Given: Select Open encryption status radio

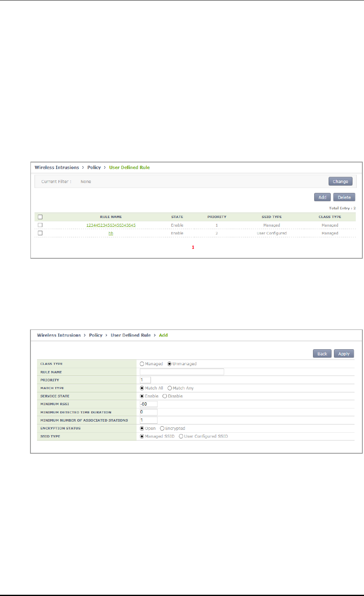Looking at the screenshot, I should [x=142, y=428].
